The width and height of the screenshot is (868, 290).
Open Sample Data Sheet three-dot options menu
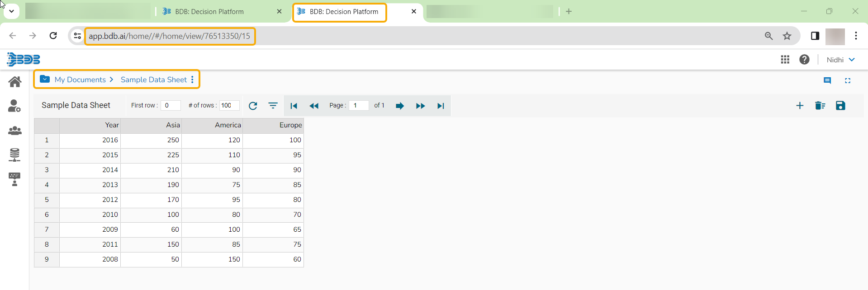pos(192,80)
